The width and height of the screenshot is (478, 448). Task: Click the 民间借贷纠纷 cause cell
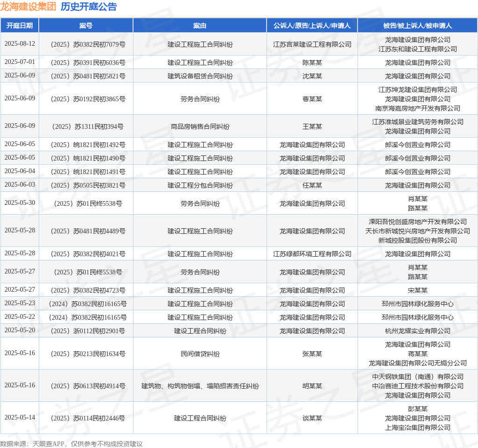(x=200, y=354)
